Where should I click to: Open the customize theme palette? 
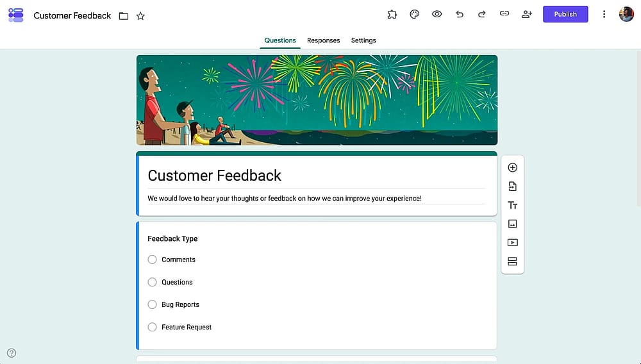[x=414, y=14]
